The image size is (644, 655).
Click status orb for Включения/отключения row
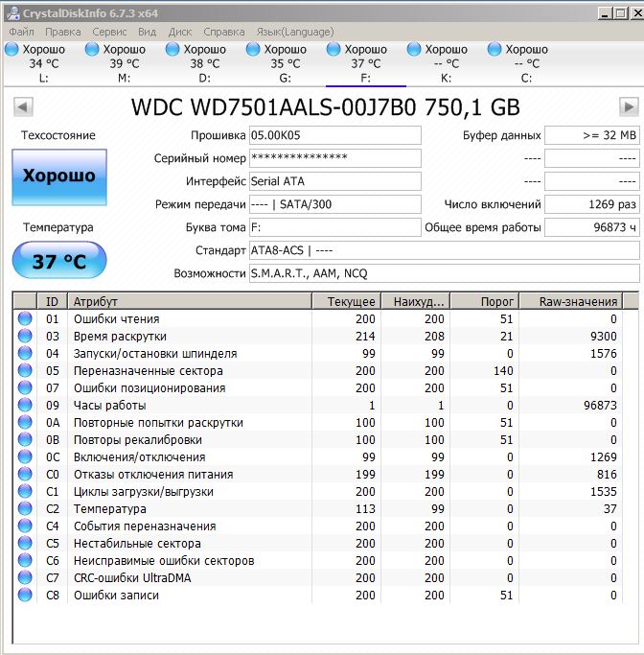pyautogui.click(x=25, y=457)
